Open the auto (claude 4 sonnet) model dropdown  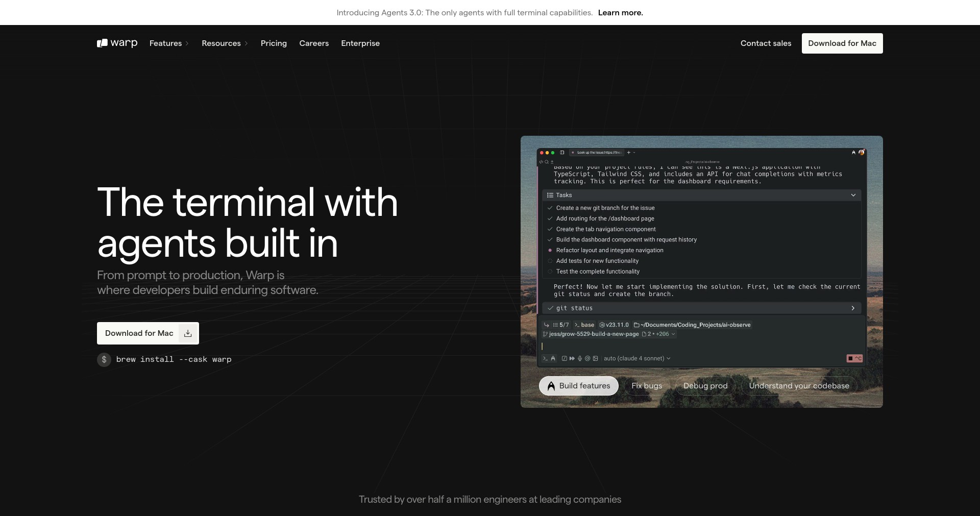[637, 358]
